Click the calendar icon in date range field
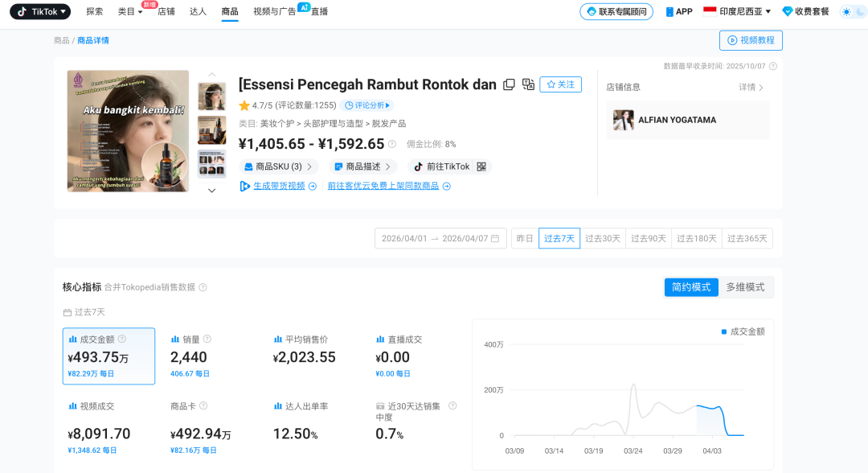The height and width of the screenshot is (473, 868). tap(495, 239)
